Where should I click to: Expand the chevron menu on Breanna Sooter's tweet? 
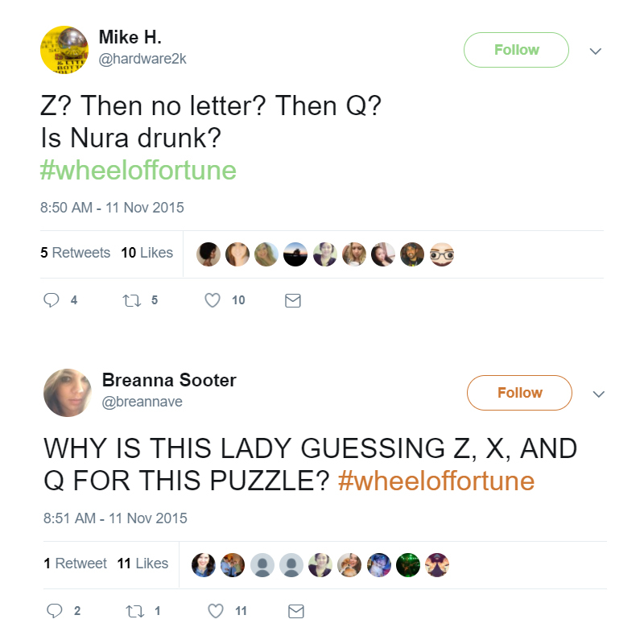pyautogui.click(x=599, y=394)
